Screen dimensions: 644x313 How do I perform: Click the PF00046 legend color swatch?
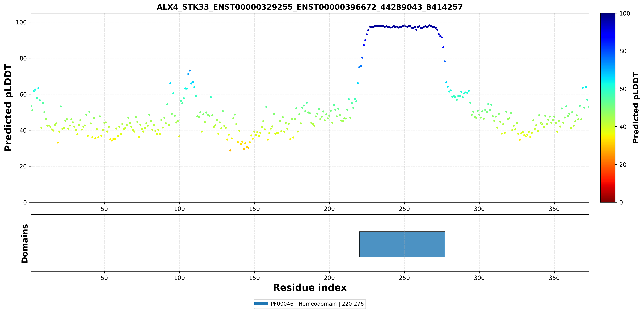261,304
